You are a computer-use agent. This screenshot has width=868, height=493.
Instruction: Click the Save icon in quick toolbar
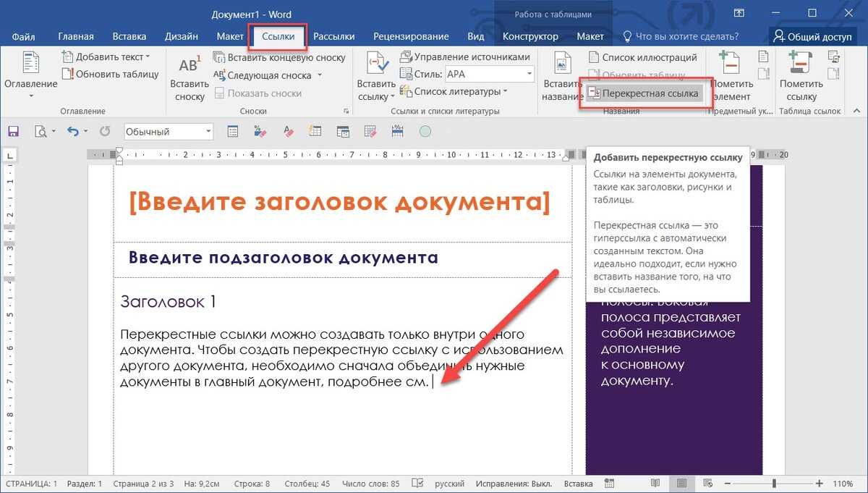(x=13, y=132)
